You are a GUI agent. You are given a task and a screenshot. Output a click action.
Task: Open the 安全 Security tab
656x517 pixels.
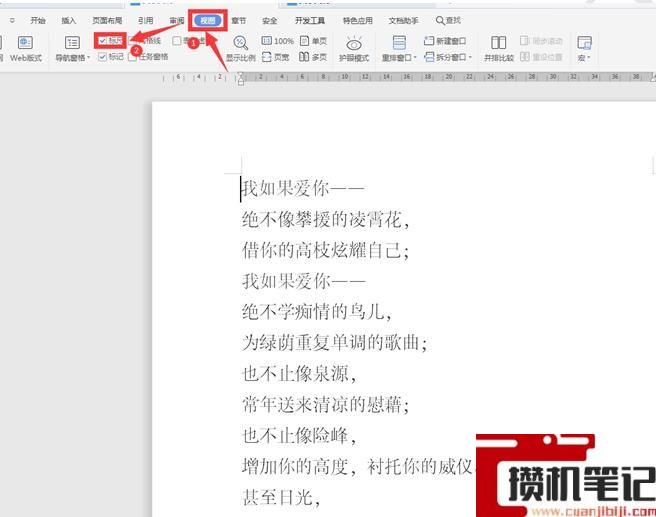click(269, 20)
